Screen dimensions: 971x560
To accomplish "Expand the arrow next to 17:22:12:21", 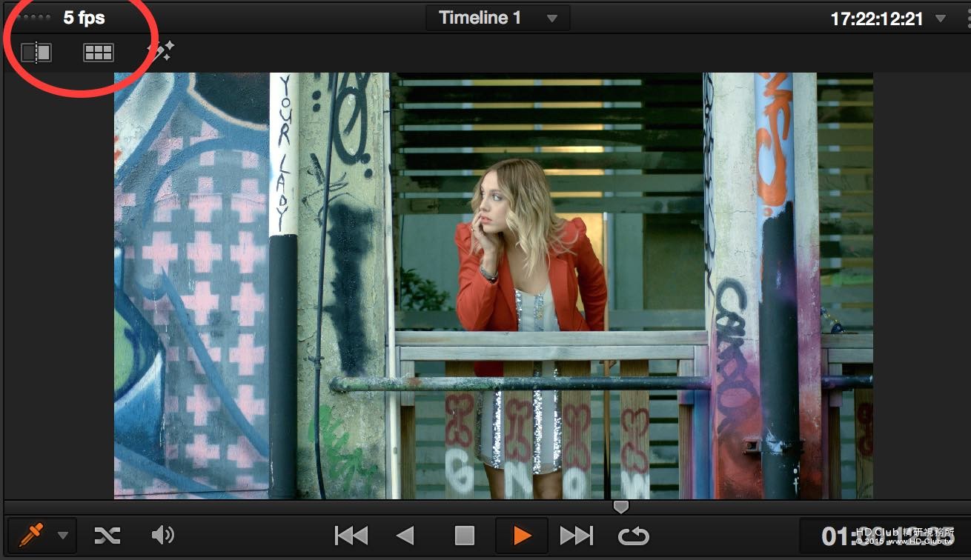I will [x=941, y=19].
